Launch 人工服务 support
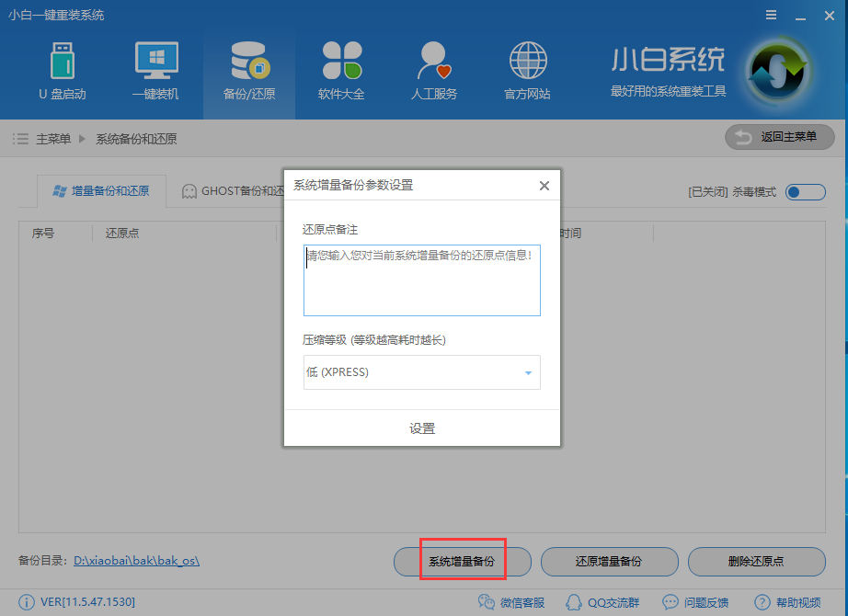848x616 pixels. click(433, 71)
